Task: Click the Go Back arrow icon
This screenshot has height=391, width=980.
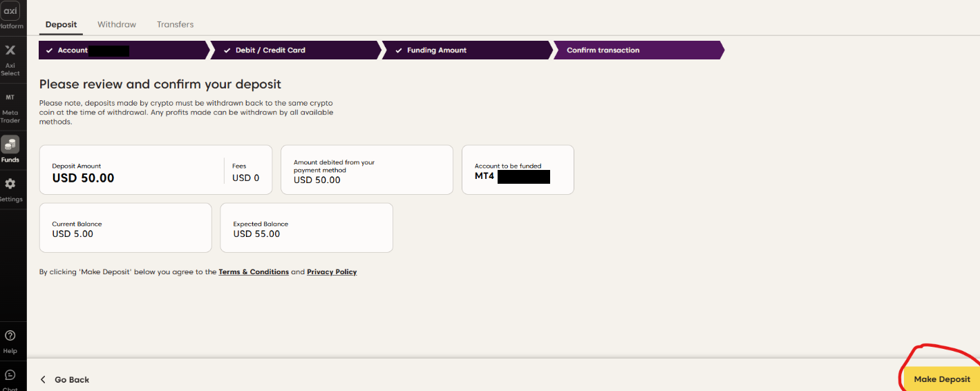Action: click(43, 379)
